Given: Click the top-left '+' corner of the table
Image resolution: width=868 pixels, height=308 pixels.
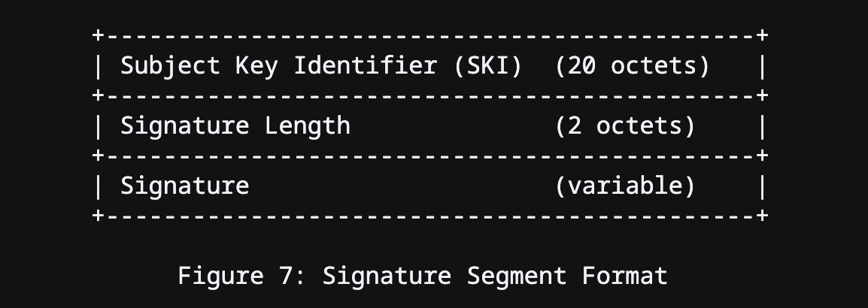Looking at the screenshot, I should click(98, 35).
